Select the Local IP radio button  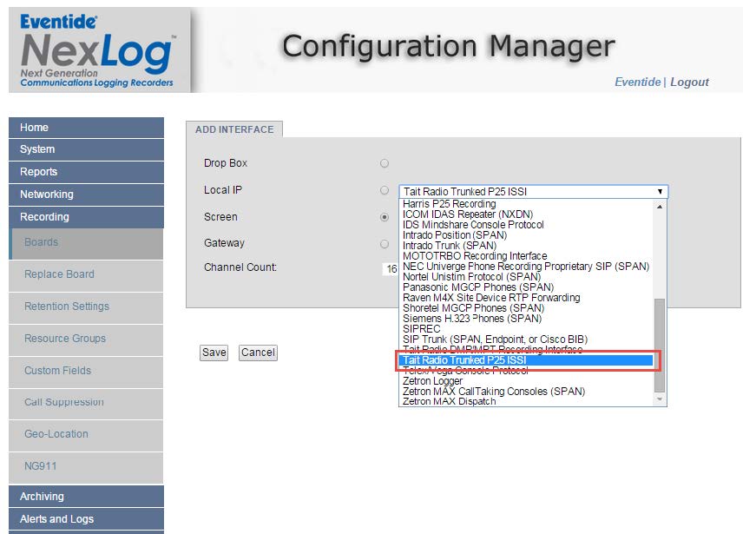[385, 190]
